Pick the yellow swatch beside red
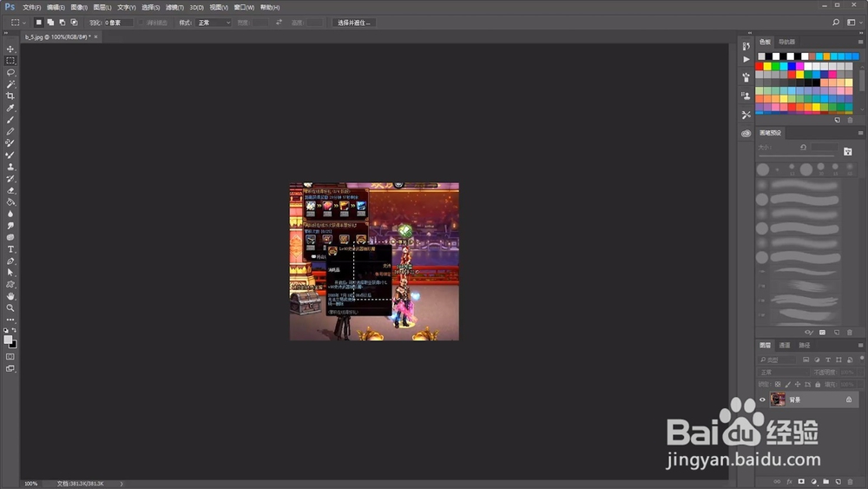The height and width of the screenshot is (489, 868). tap(767, 67)
